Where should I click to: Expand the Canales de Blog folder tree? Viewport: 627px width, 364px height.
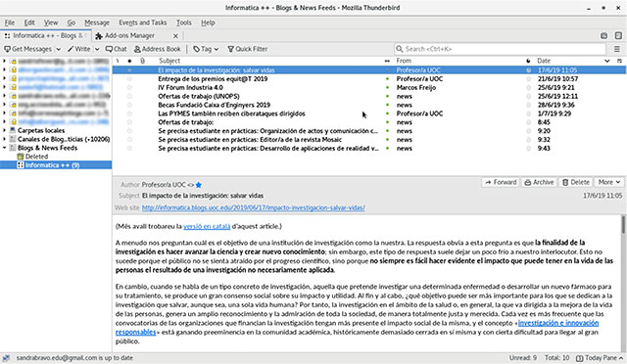point(4,139)
